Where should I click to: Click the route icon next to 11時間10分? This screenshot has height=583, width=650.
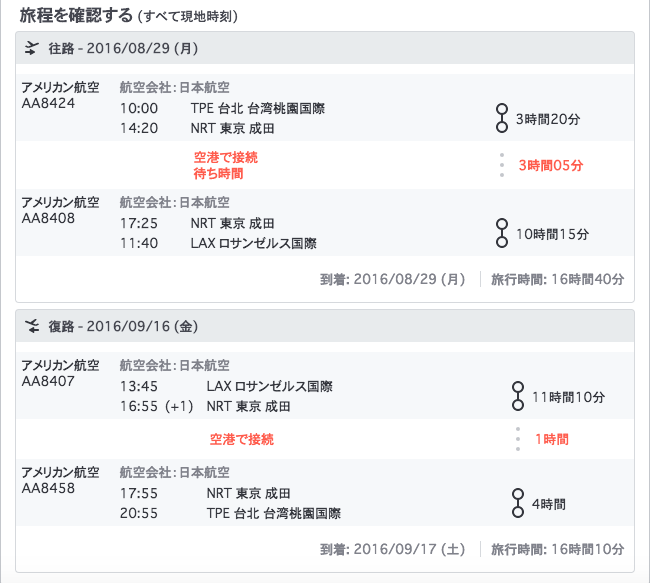coord(517,396)
